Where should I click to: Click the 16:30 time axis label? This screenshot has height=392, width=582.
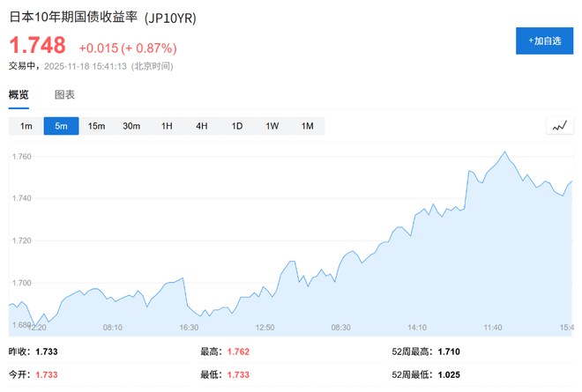click(x=189, y=327)
